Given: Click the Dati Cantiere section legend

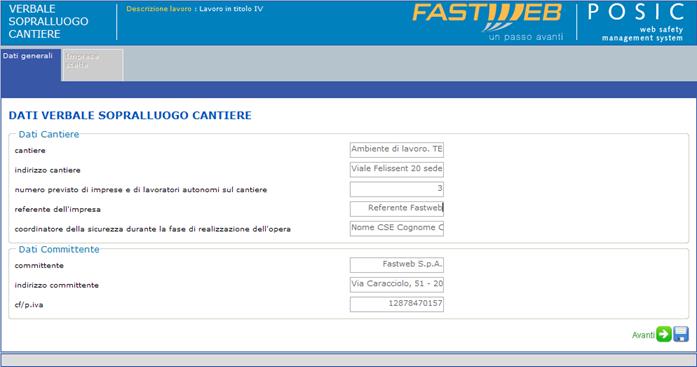Looking at the screenshot, I should [49, 134].
